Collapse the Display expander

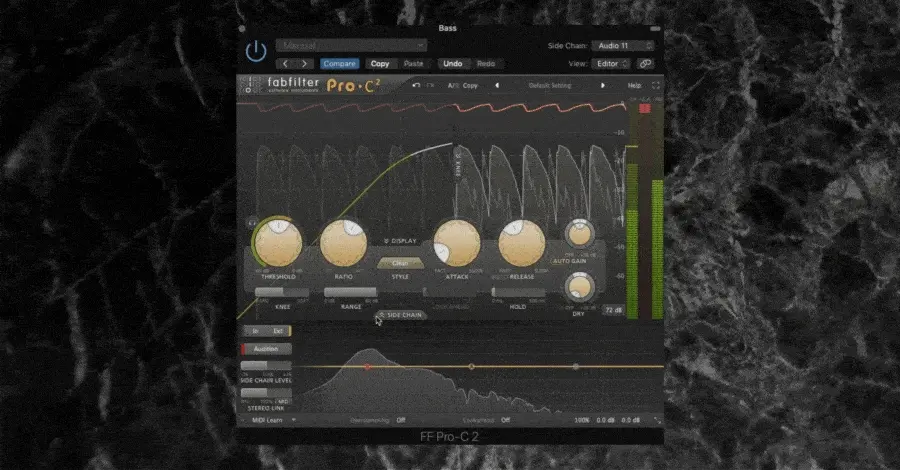point(400,241)
